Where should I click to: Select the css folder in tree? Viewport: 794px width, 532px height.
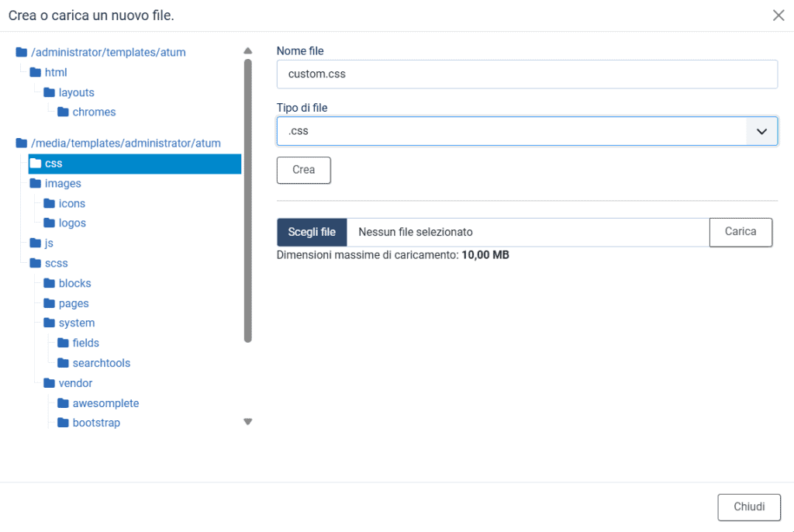click(x=54, y=164)
